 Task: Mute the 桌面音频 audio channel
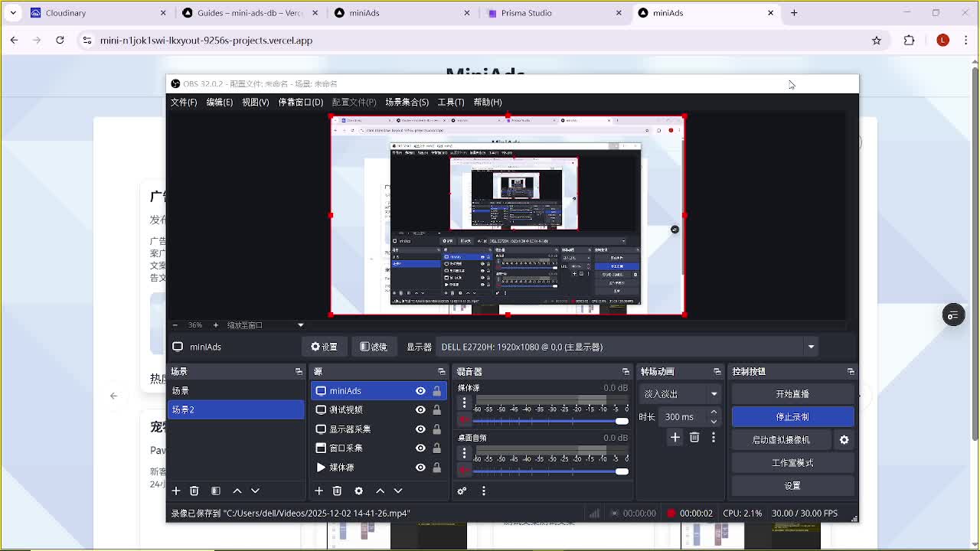(464, 470)
